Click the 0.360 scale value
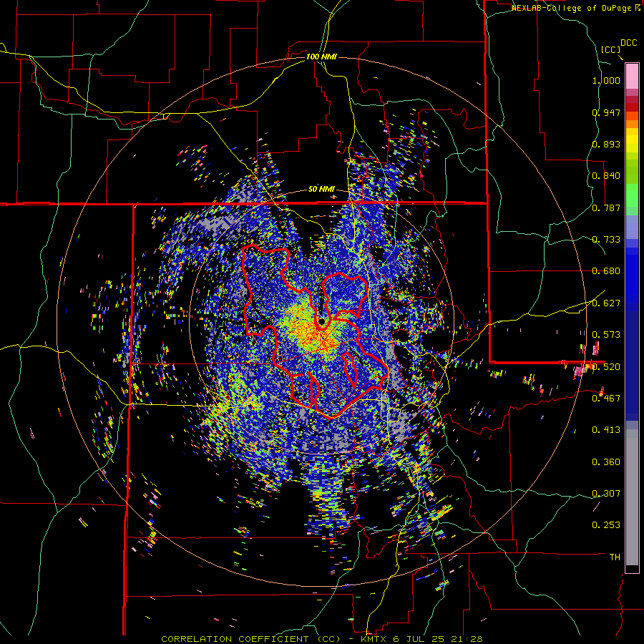 click(x=606, y=462)
